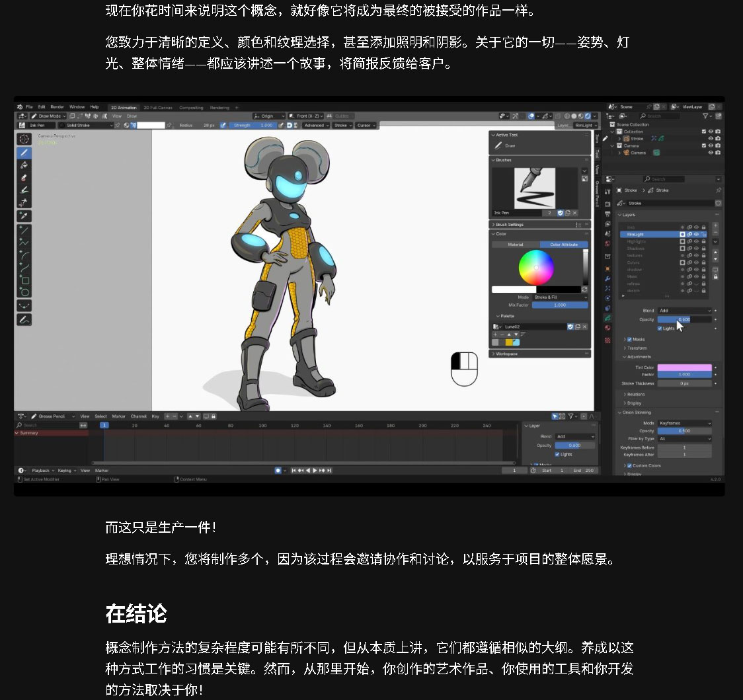This screenshot has height=700, width=743.
Task: Open the Tool properties tab wrench-screwdriver icon
Action: 607,192
